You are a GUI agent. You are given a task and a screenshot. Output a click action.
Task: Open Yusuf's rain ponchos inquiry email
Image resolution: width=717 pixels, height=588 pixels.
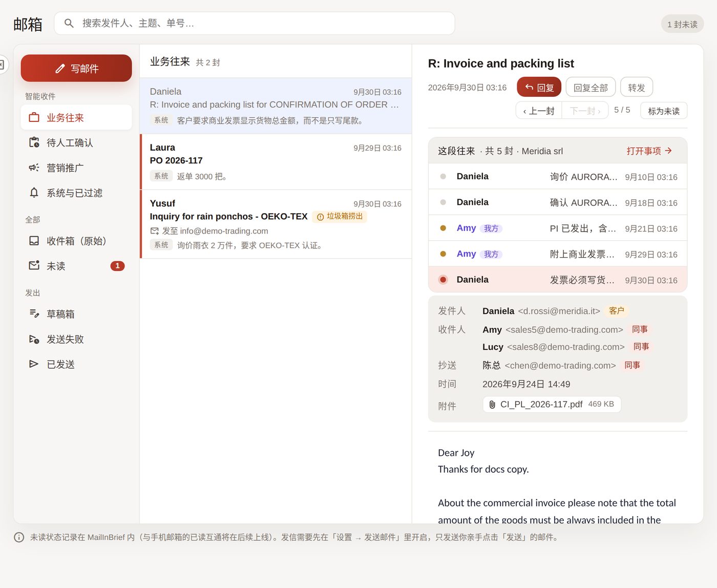pos(276,224)
